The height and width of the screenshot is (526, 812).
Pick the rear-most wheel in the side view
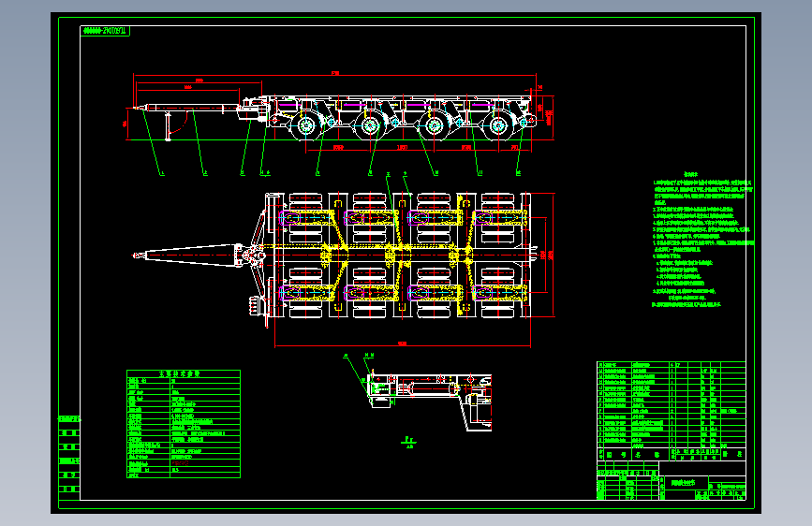point(498,125)
